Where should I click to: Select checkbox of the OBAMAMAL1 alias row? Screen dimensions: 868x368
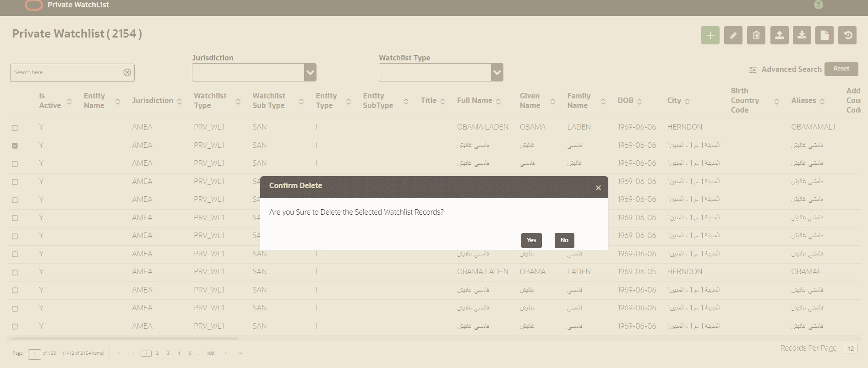coord(15,128)
